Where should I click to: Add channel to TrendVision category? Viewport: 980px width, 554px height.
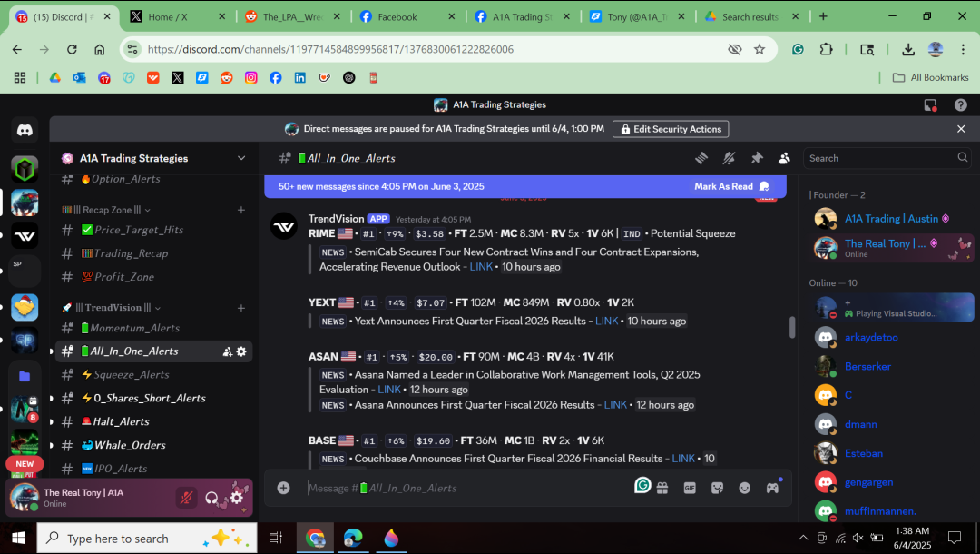pos(241,308)
